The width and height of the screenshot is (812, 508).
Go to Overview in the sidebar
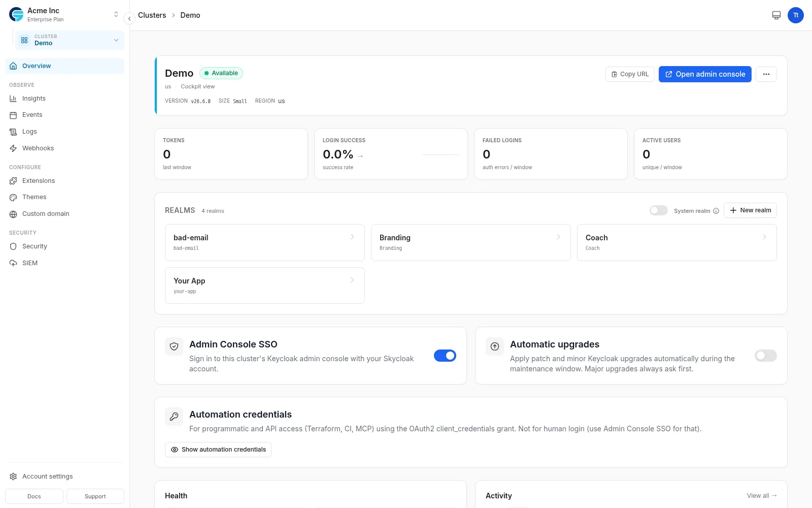point(64,66)
